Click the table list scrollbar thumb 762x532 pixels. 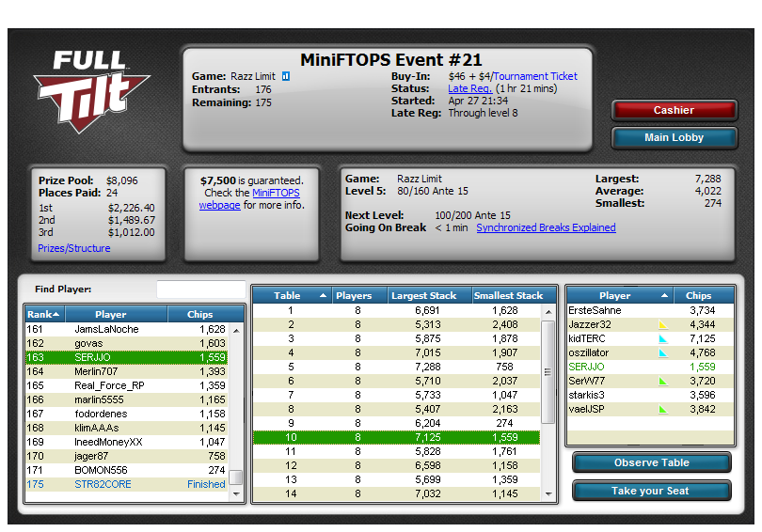point(548,372)
